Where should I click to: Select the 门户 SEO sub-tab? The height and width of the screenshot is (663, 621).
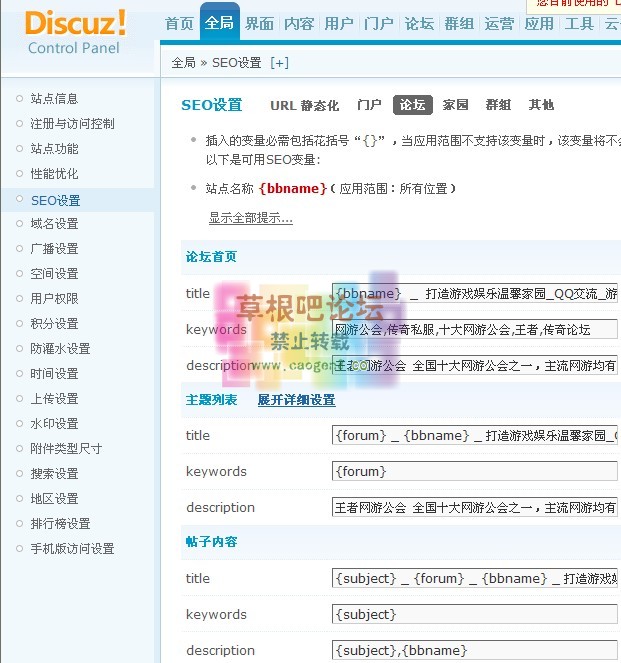coord(369,105)
